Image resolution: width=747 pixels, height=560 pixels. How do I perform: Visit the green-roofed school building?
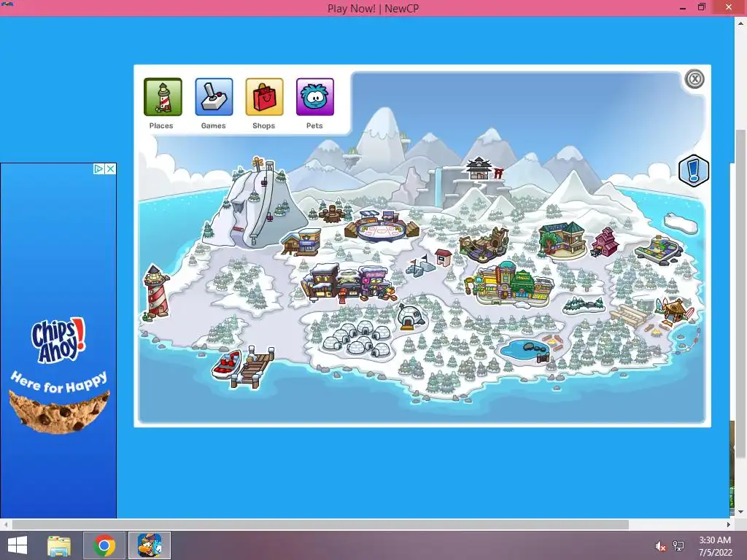click(562, 239)
